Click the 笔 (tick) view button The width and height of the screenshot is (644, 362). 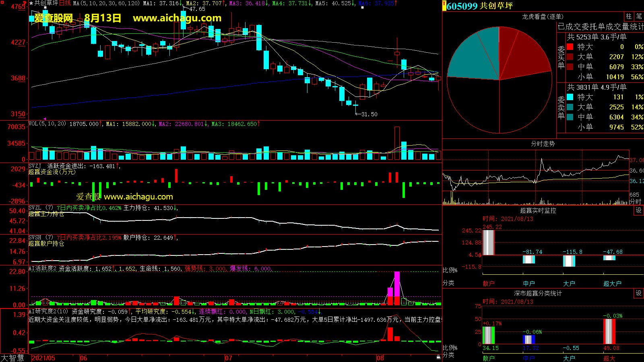(x=639, y=16)
